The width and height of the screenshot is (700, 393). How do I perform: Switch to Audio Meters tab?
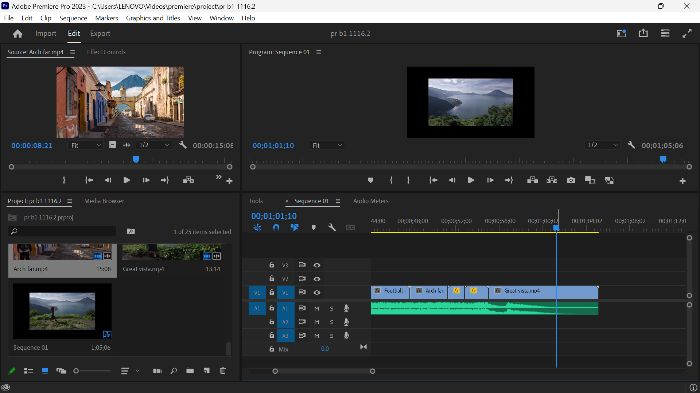[x=371, y=201]
